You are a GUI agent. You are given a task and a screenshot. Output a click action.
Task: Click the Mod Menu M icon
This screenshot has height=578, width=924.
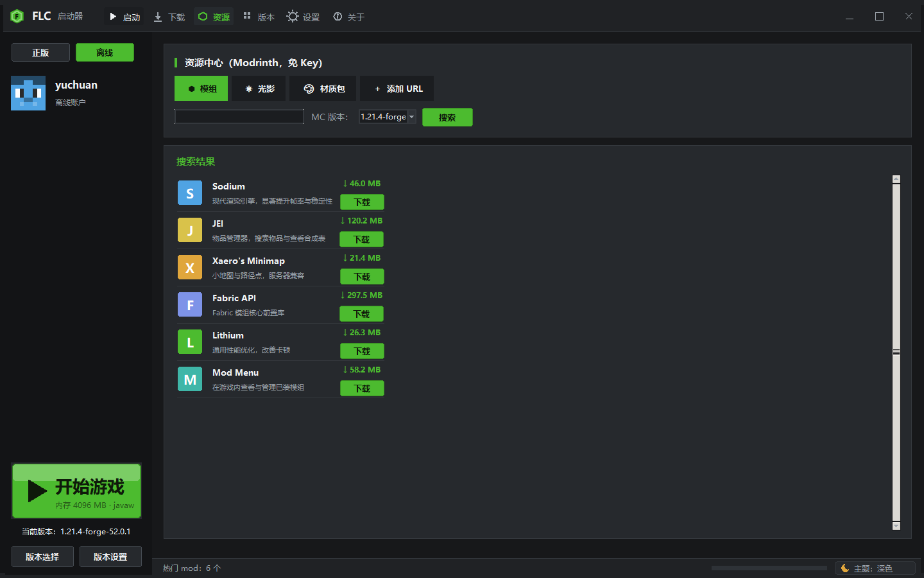(x=190, y=379)
